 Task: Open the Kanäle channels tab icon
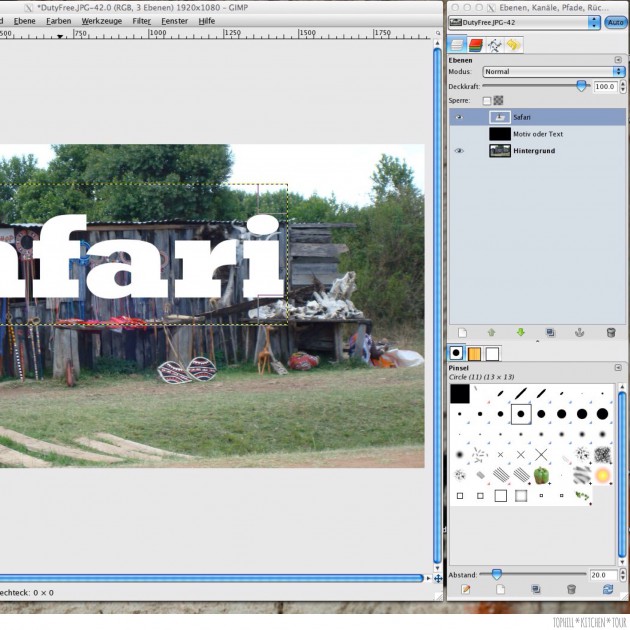coord(476,45)
